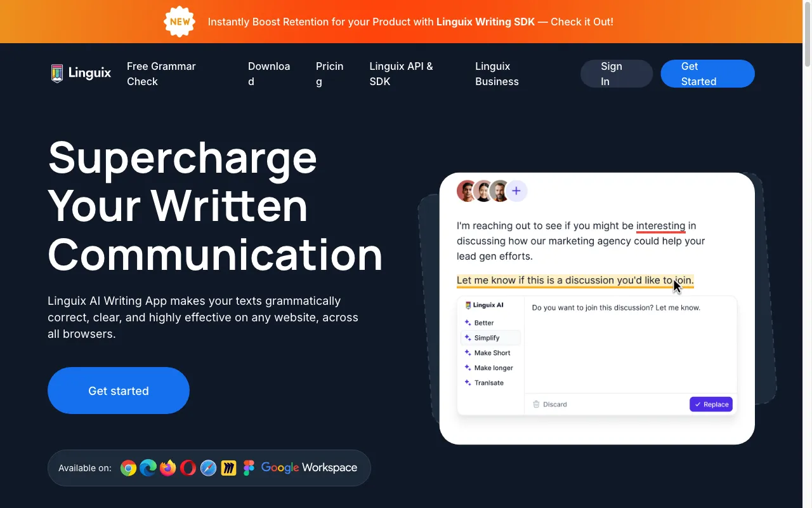The image size is (812, 508).
Task: Click the NEW starburst badge
Action: 180,22
